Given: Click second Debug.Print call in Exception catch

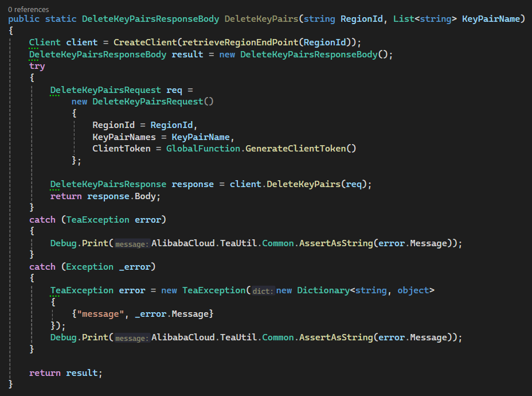Looking at the screenshot, I should pyautogui.click(x=256, y=337).
